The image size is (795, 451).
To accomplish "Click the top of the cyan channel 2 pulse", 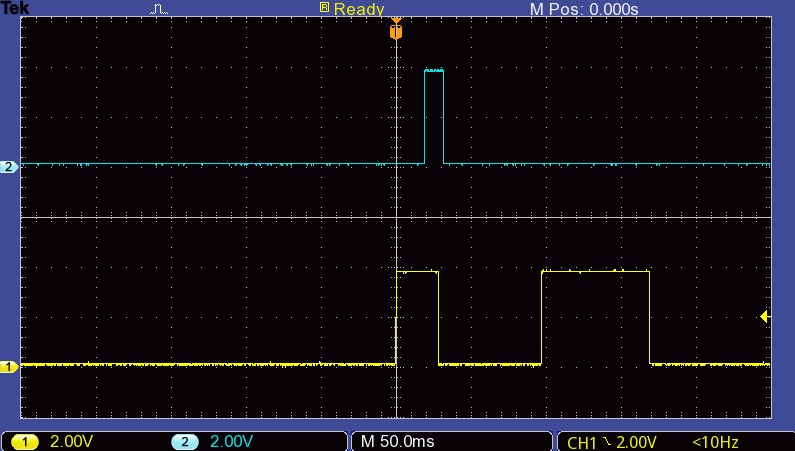I will click(434, 70).
